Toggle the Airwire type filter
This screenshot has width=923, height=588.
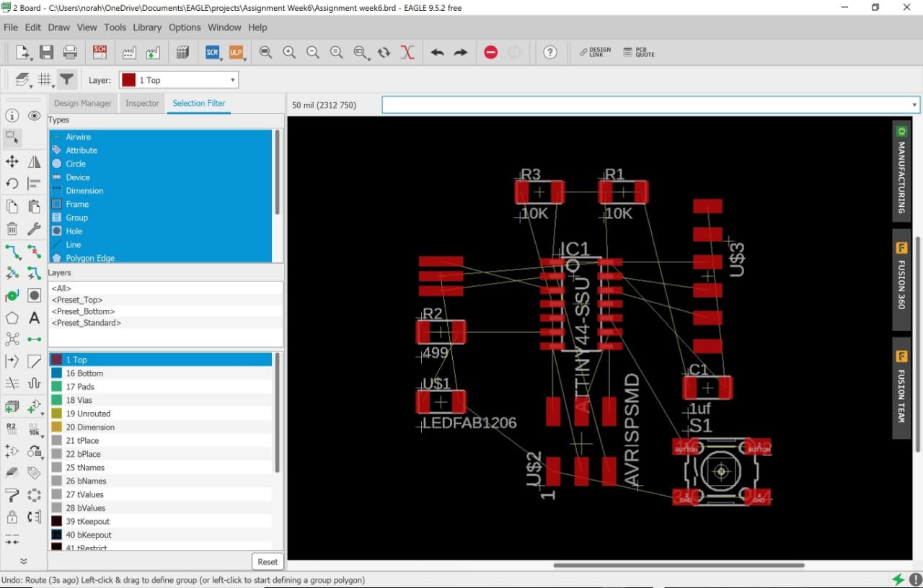click(160, 137)
